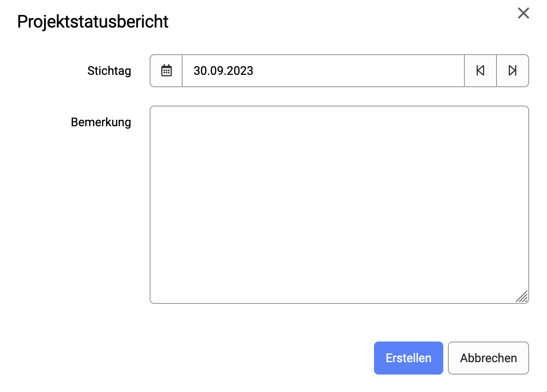This screenshot has height=392, width=547.
Task: Click the Stichtag label
Action: click(109, 71)
